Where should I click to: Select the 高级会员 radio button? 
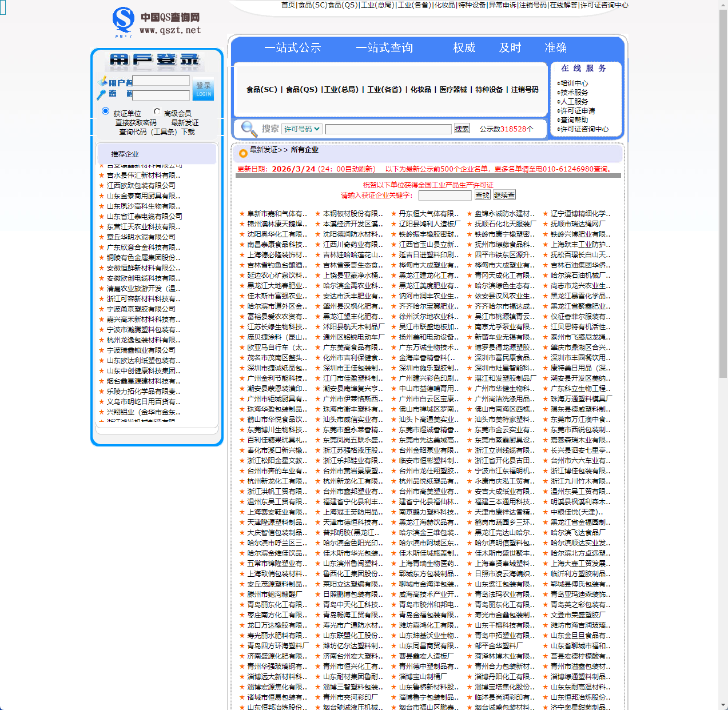[x=156, y=111]
